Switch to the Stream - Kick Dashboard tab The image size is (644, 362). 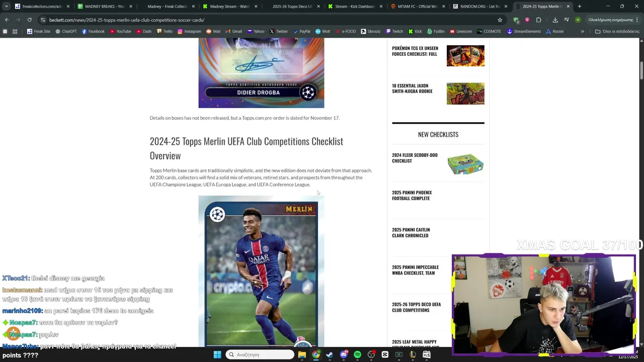pyautogui.click(x=355, y=7)
